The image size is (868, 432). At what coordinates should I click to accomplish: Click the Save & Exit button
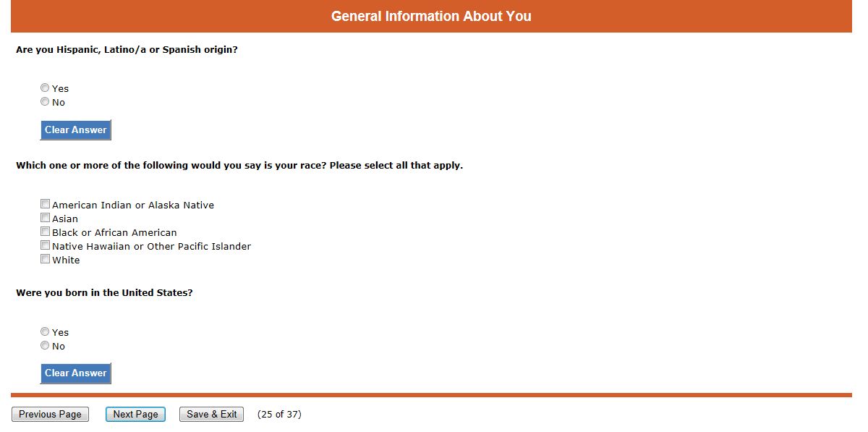[x=211, y=415]
